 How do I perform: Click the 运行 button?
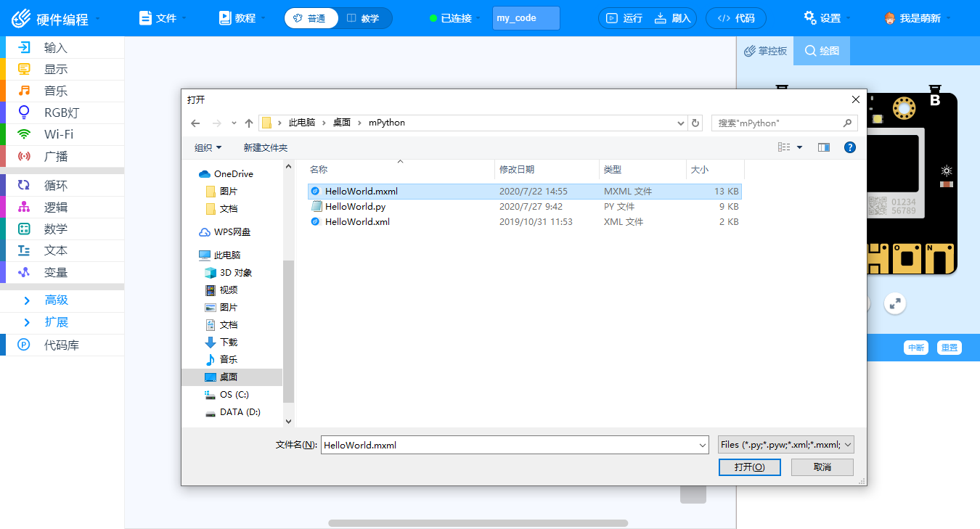624,18
